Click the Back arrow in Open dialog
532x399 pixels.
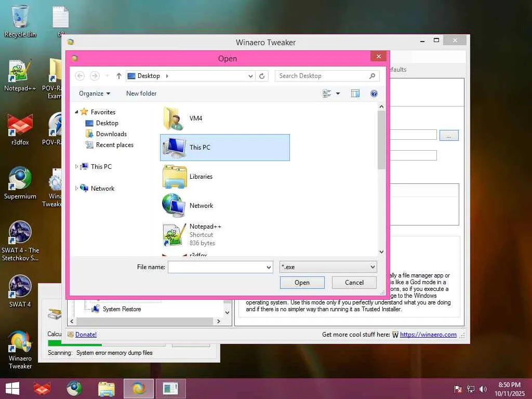point(79,76)
